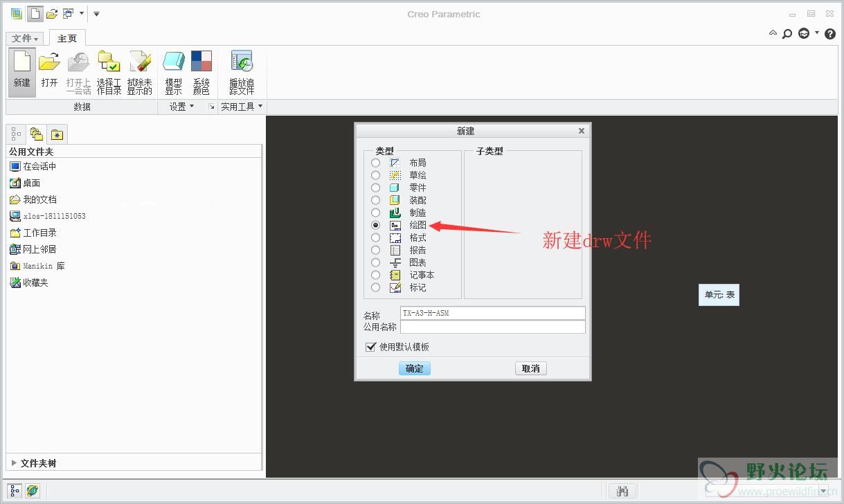Image resolution: width=844 pixels, height=504 pixels.
Task: Click 选择工作目录 (Select Working Directory) icon
Action: coord(109,73)
